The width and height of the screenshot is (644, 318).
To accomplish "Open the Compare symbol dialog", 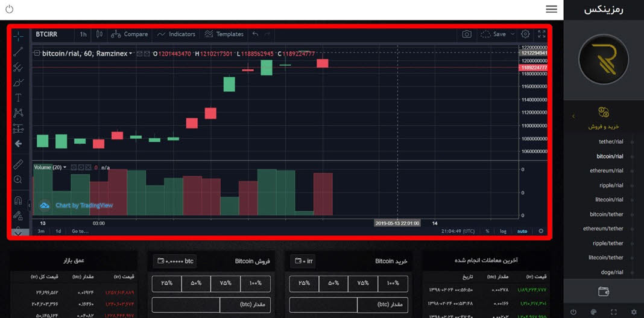I will click(x=130, y=34).
